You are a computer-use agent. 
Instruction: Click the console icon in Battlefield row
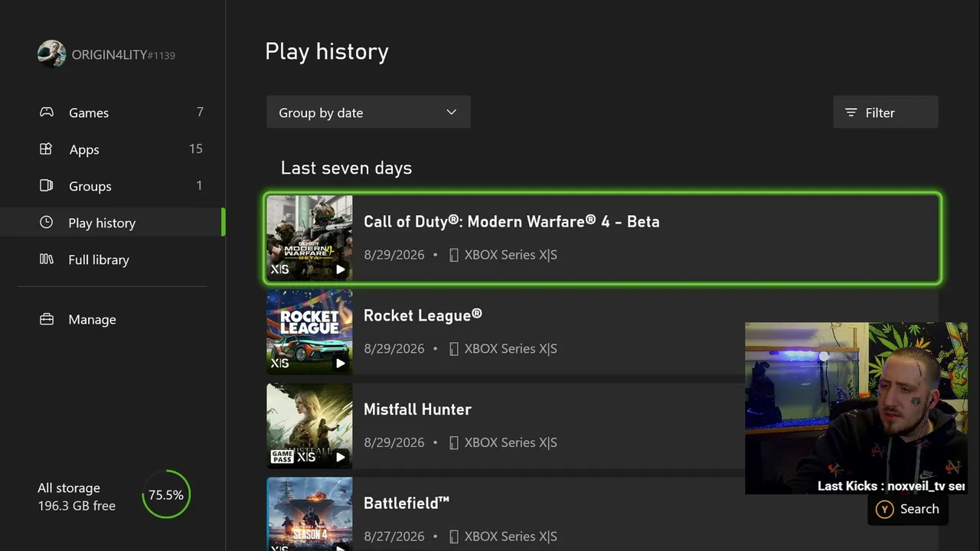(x=453, y=536)
